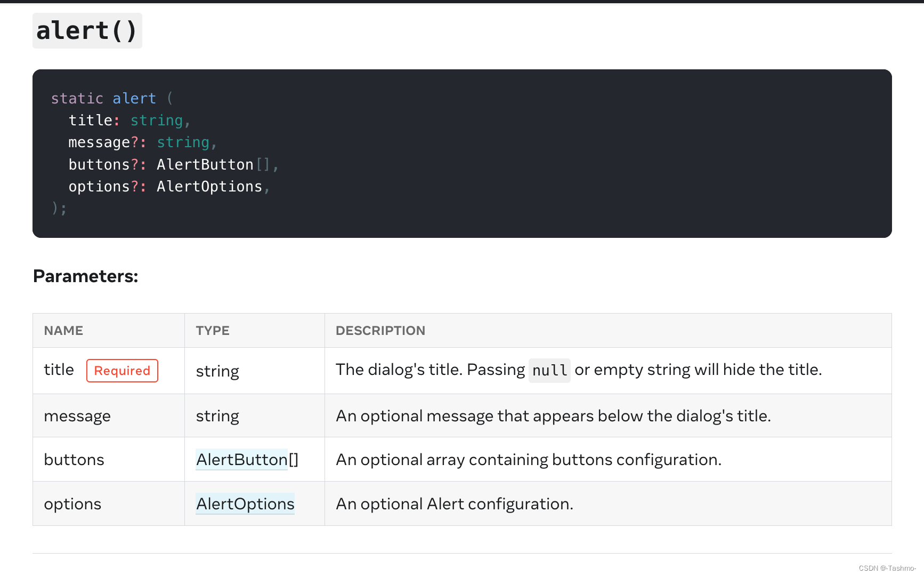Select the NAME column header

(63, 330)
